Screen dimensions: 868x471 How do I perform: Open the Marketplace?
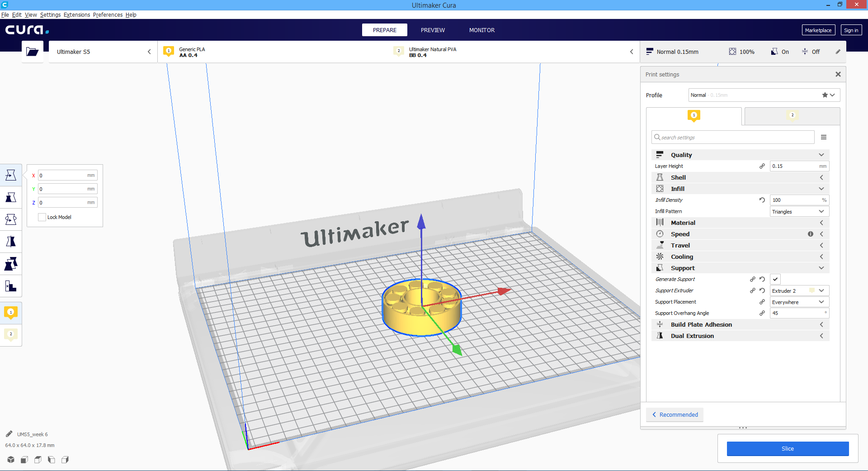(818, 30)
